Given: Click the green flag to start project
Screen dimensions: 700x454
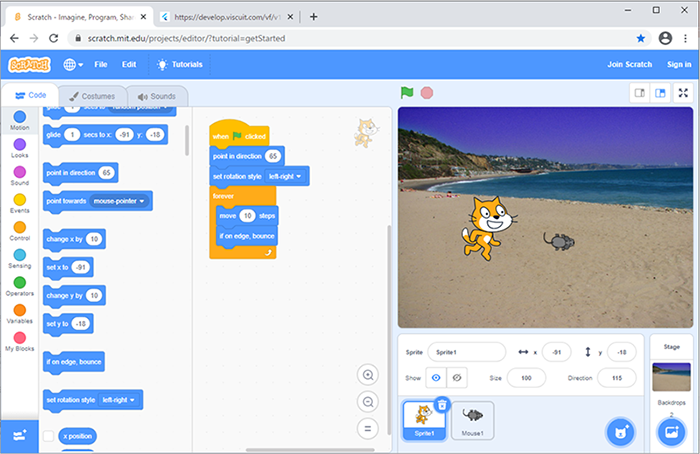Looking at the screenshot, I should pos(407,93).
